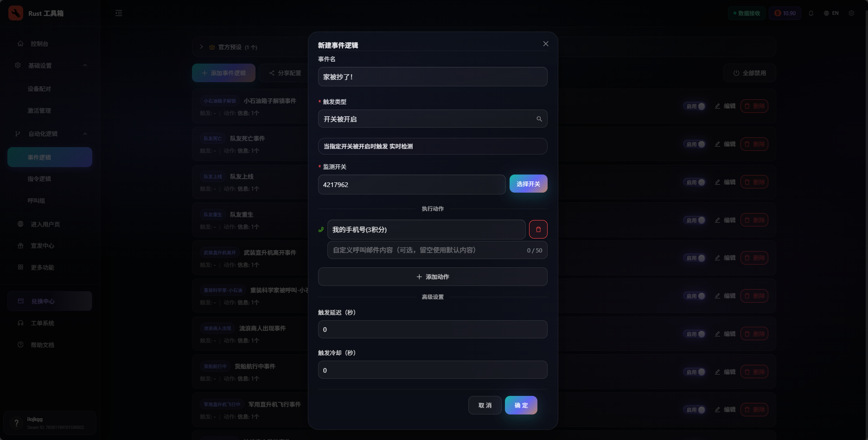Click the 事件名 input field

coord(433,77)
